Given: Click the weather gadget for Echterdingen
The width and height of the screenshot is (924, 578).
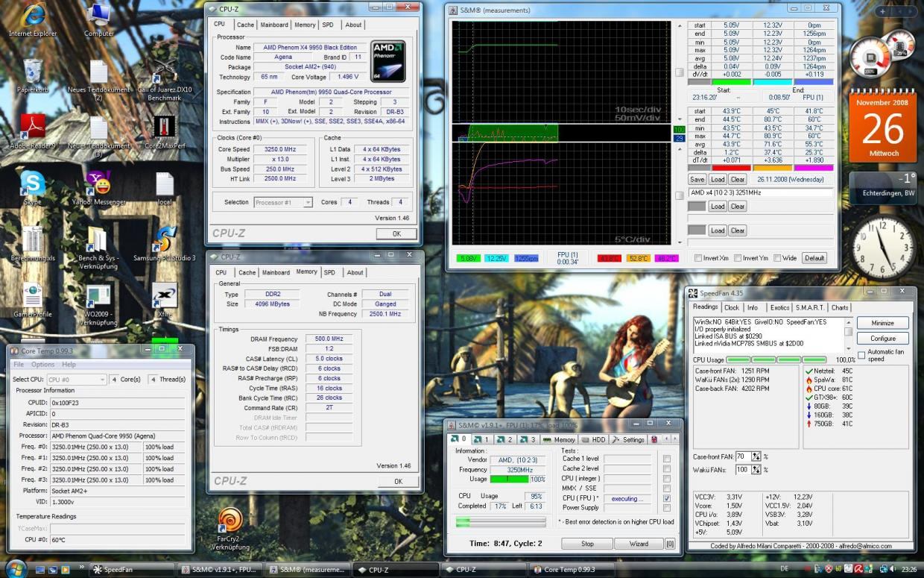Looking at the screenshot, I should pyautogui.click(x=882, y=188).
